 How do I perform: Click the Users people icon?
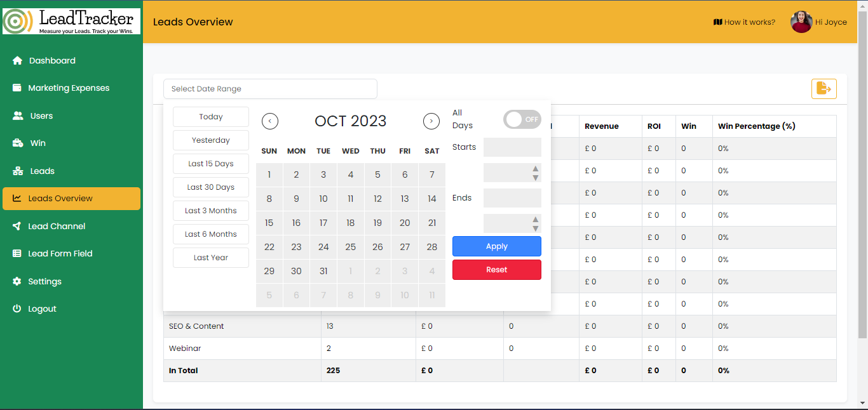(x=18, y=116)
